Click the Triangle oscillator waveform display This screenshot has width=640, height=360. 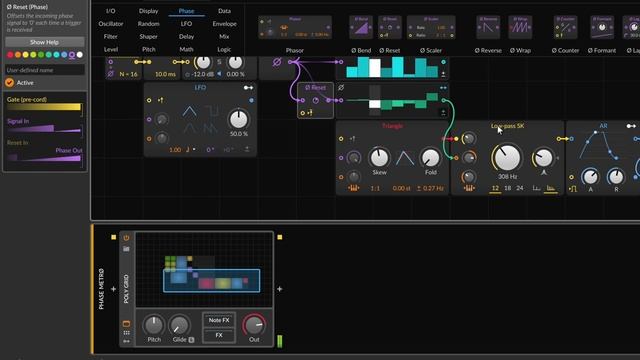click(x=404, y=158)
